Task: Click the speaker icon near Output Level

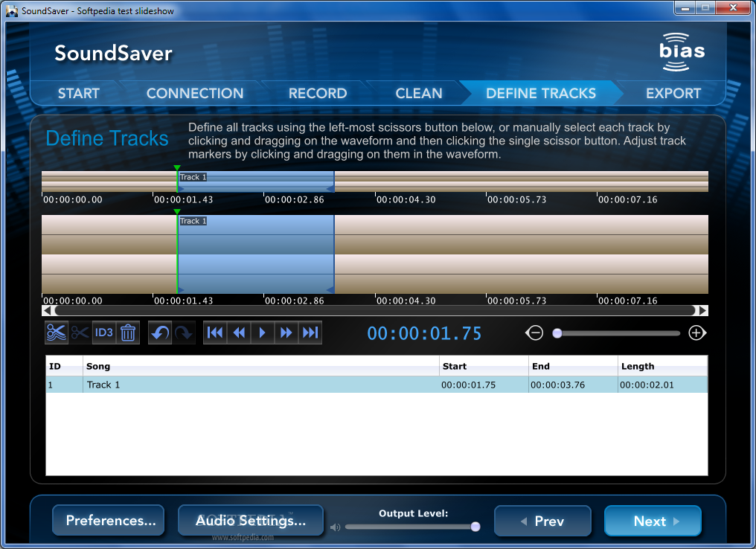Action: tap(335, 527)
